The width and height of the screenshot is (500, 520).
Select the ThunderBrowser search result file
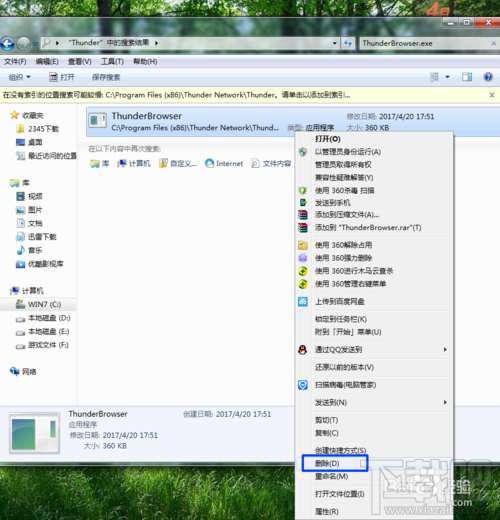[293, 122]
